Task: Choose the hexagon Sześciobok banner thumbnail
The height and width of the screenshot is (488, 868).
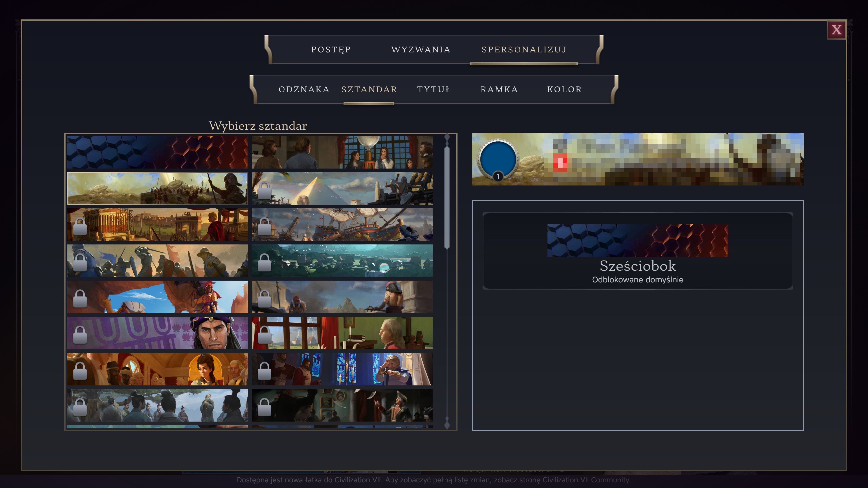Action: [x=158, y=152]
